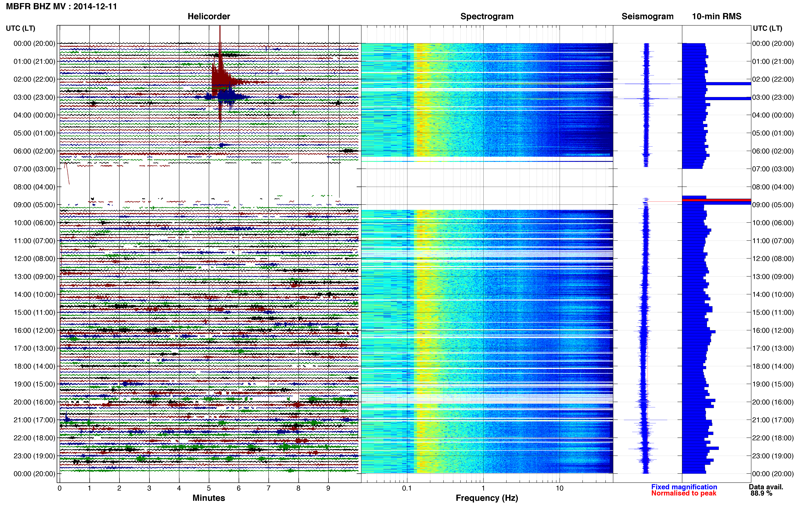
Task: Click the left '05:00 (01:00)' time label
Action: point(34,133)
